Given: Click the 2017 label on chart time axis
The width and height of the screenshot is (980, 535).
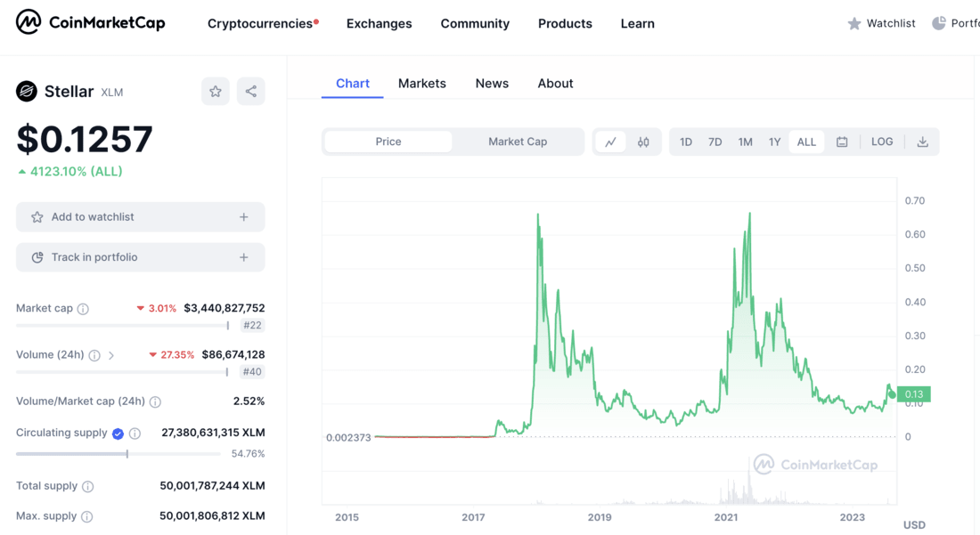Looking at the screenshot, I should click(x=473, y=517).
